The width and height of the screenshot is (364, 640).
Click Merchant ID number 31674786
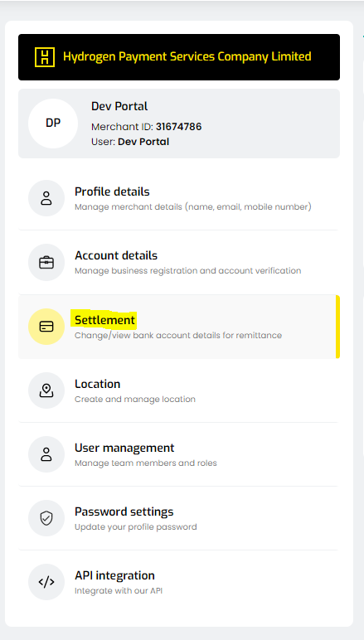click(x=179, y=127)
